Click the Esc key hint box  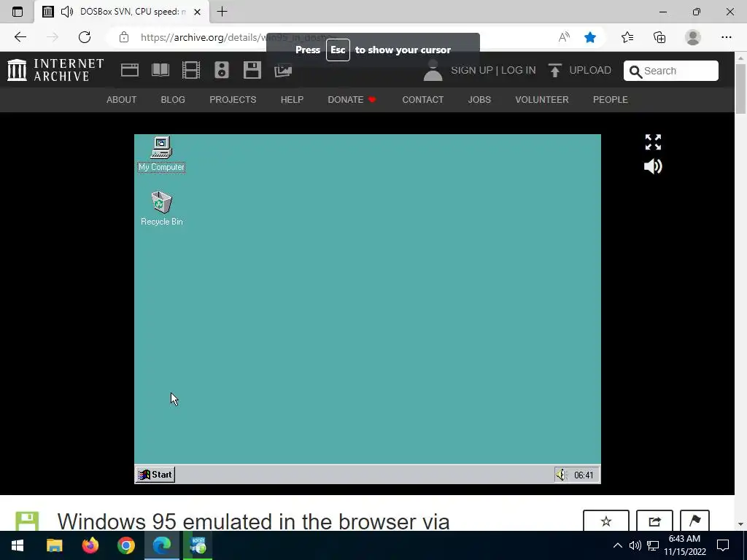338,50
